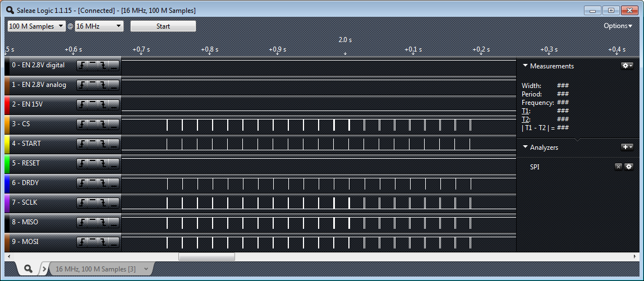Set rising edge trigger on 1 - EN 2.8V analog
Image resolution: width=644 pixels, height=281 pixels.
coord(82,85)
